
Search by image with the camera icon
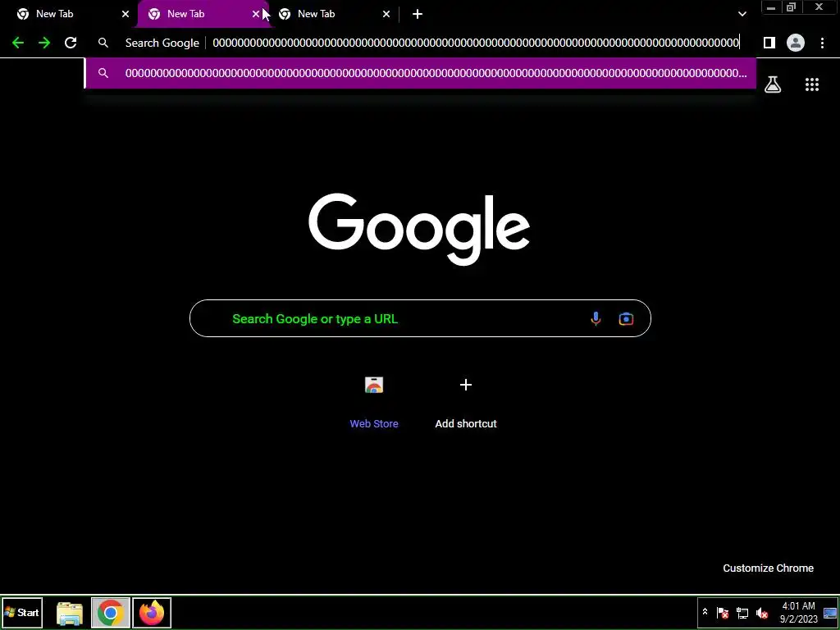[626, 319]
